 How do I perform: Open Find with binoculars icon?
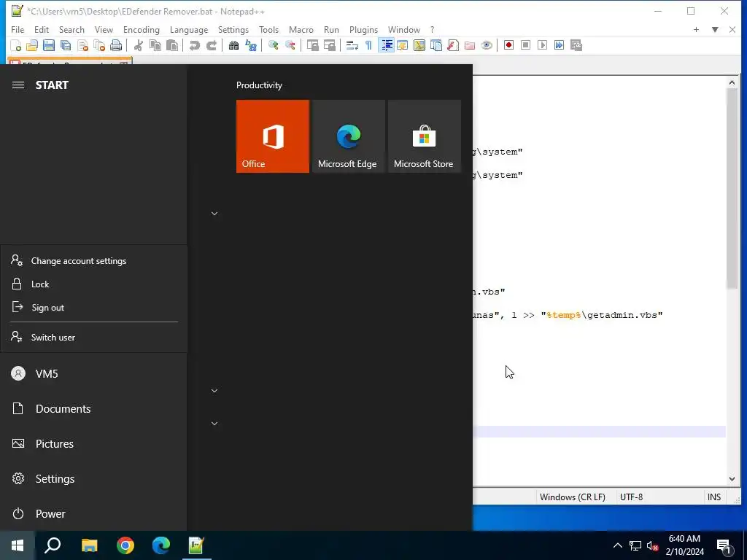click(233, 45)
